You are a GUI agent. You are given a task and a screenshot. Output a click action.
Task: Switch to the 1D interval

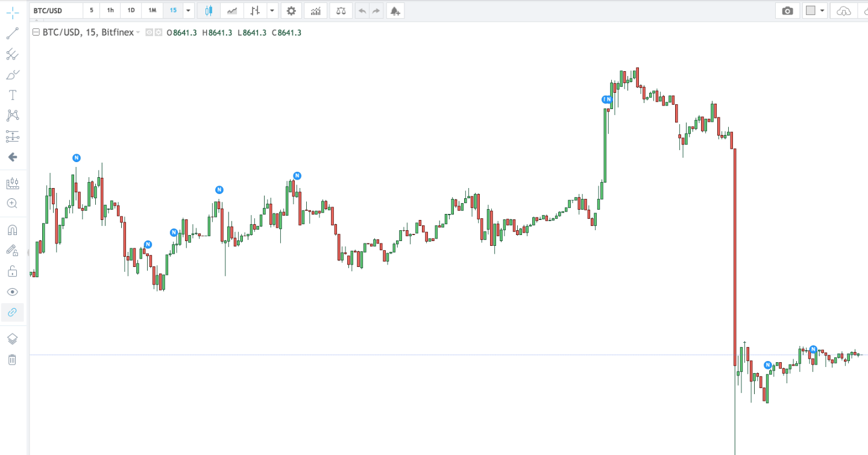click(x=131, y=10)
